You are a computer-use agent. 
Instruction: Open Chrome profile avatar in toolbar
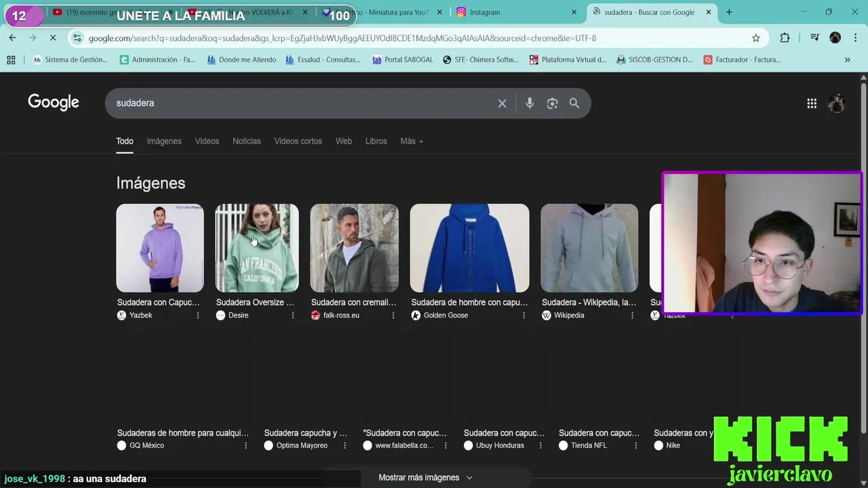pos(835,38)
